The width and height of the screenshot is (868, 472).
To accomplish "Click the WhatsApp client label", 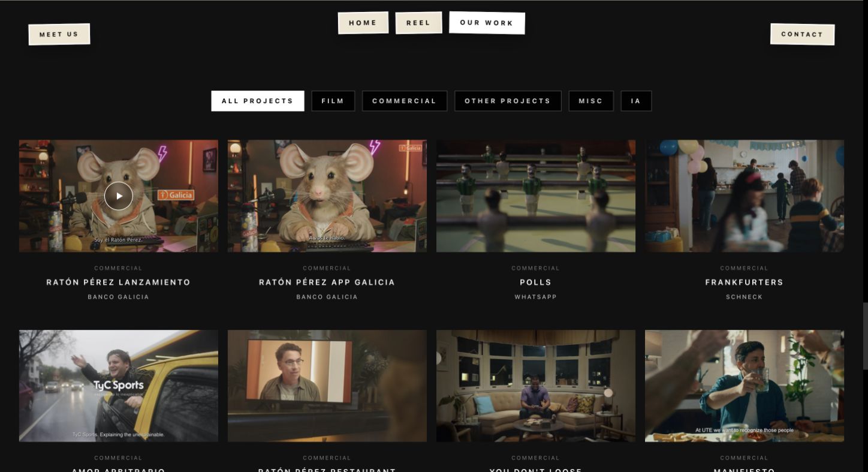I will click(536, 297).
